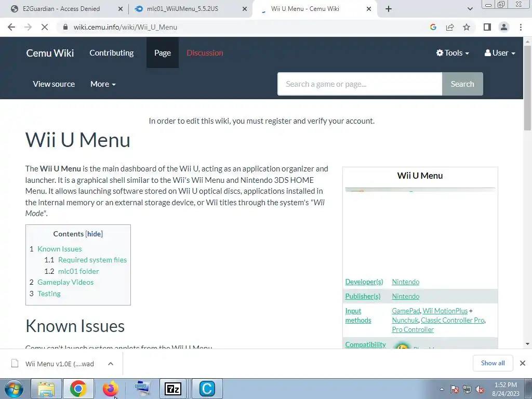Hide the Contents table
This screenshot has width=532, height=399.
tap(94, 234)
